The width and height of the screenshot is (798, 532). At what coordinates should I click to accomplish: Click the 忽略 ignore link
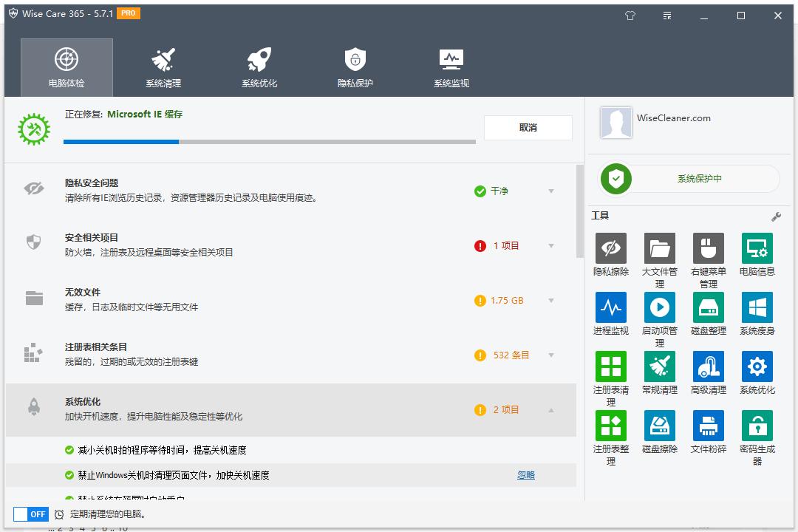[525, 475]
